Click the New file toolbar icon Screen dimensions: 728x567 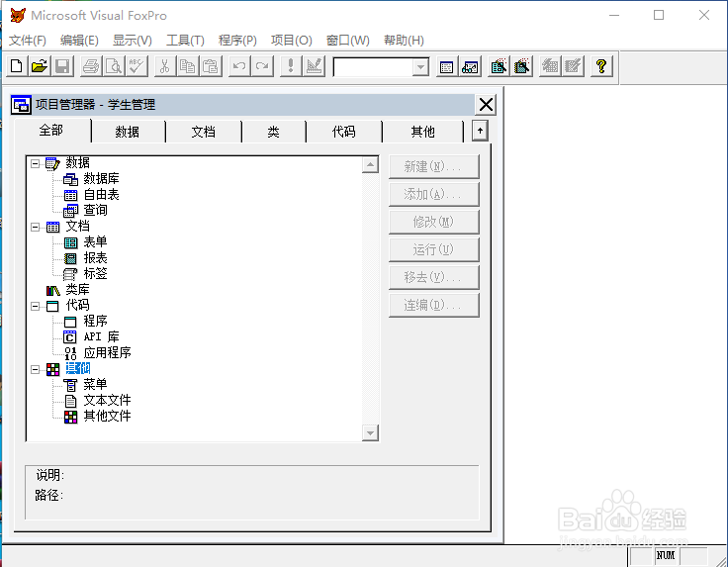tap(17, 66)
